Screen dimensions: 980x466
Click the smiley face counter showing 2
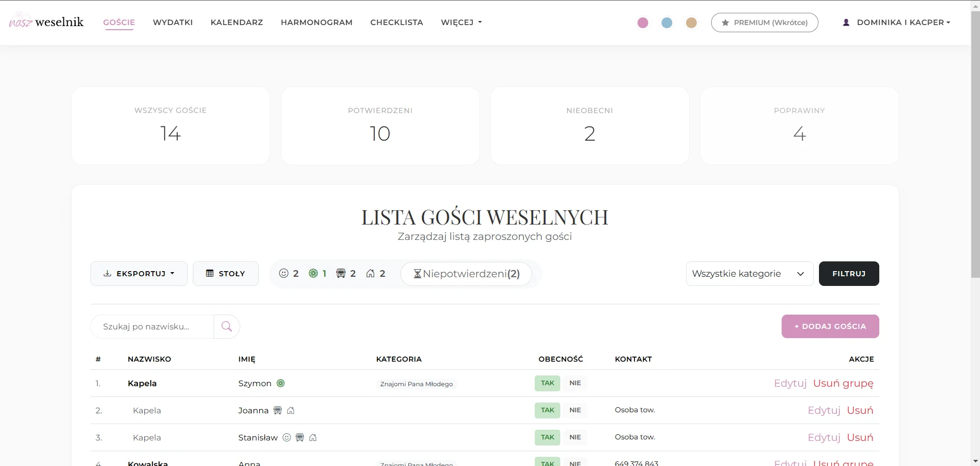[289, 274]
